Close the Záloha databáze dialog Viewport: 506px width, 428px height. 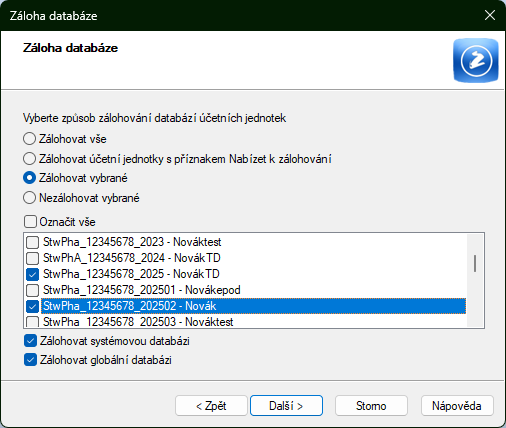[x=490, y=15]
